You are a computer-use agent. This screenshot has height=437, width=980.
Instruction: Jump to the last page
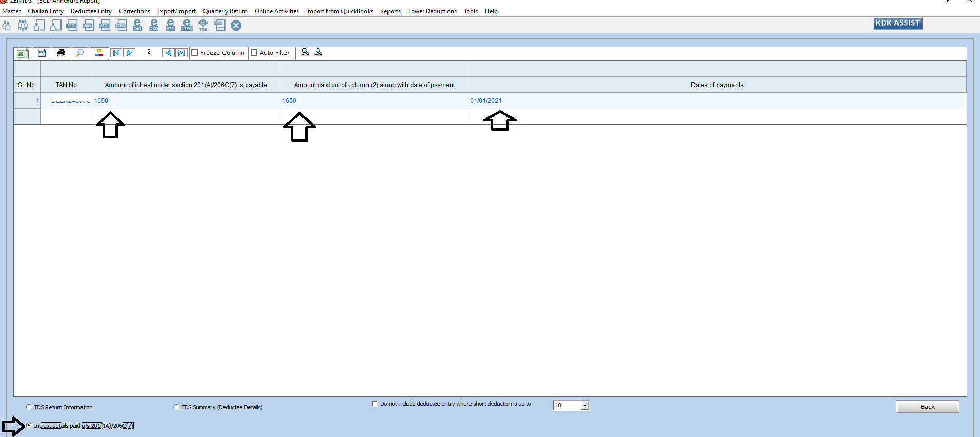point(181,53)
